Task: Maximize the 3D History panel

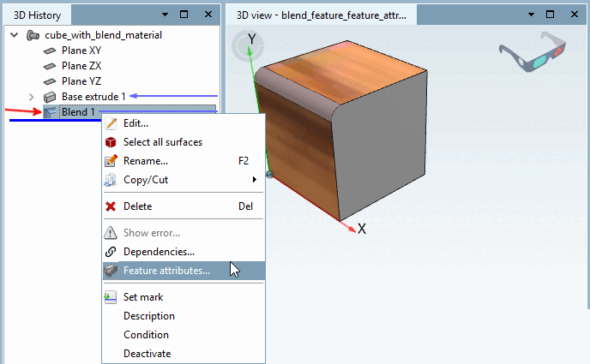Action: tap(184, 15)
